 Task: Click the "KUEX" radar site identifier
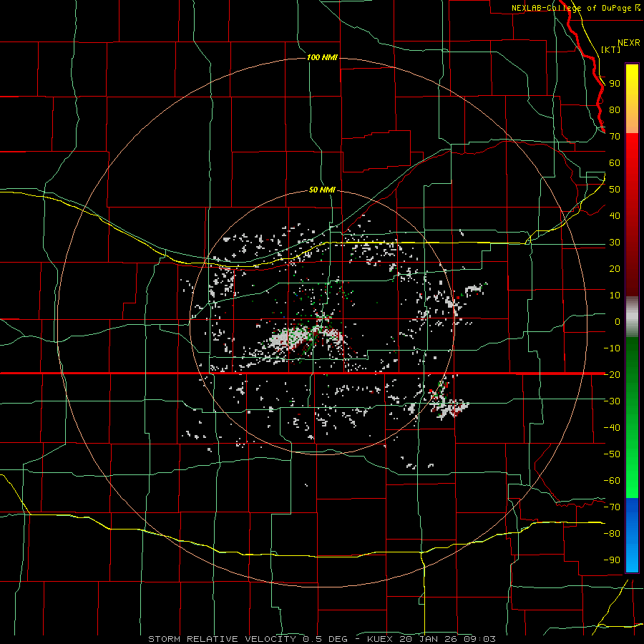pos(380,639)
